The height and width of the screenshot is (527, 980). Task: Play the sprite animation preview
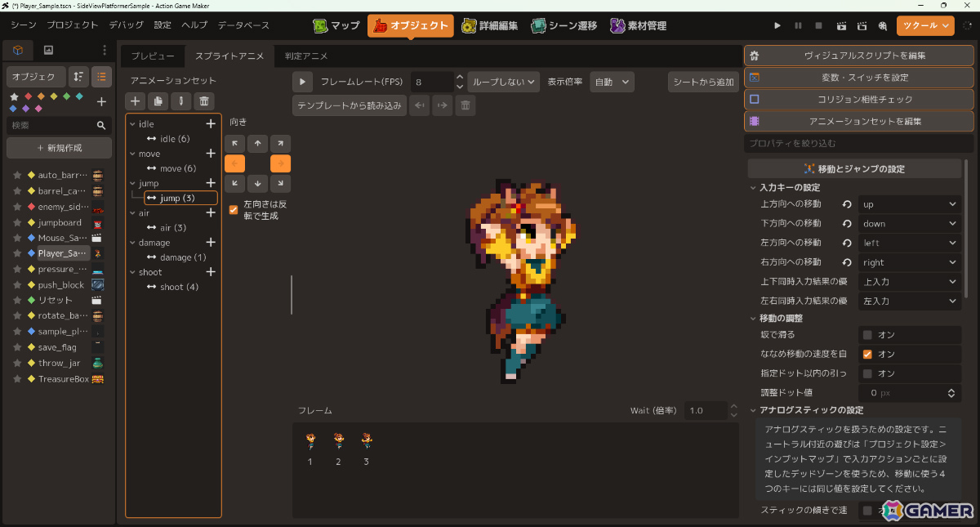[x=303, y=82]
